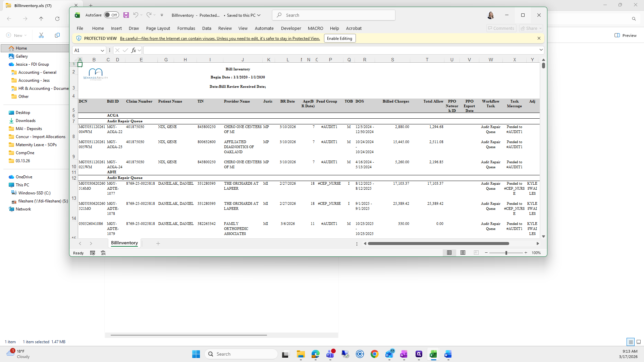The width and height of the screenshot is (644, 362).
Task: Open the Name Box dropdown arrow
Action: (102, 50)
